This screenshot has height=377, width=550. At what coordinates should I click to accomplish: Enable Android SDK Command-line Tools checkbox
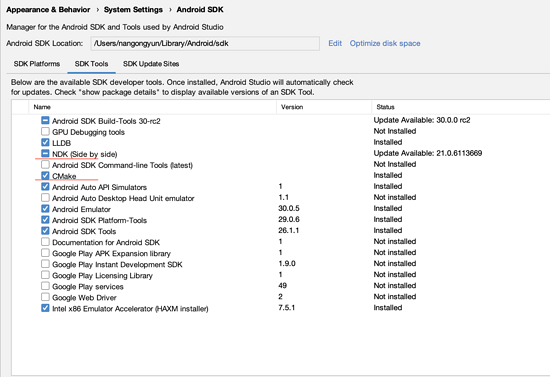tap(45, 164)
